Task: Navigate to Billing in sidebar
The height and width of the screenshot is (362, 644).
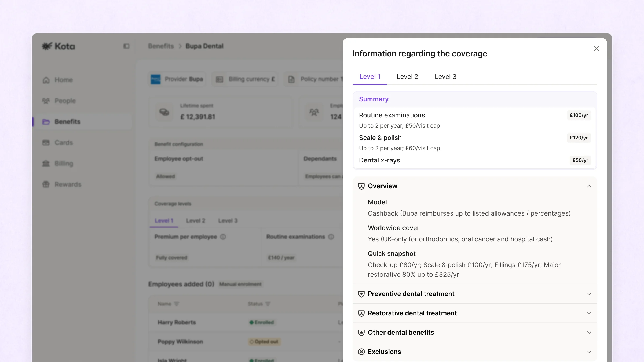Action: pos(64,164)
